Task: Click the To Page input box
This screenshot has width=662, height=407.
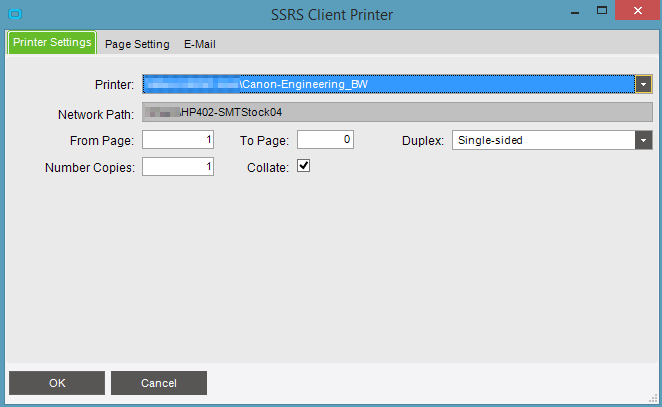Action: pyautogui.click(x=325, y=140)
